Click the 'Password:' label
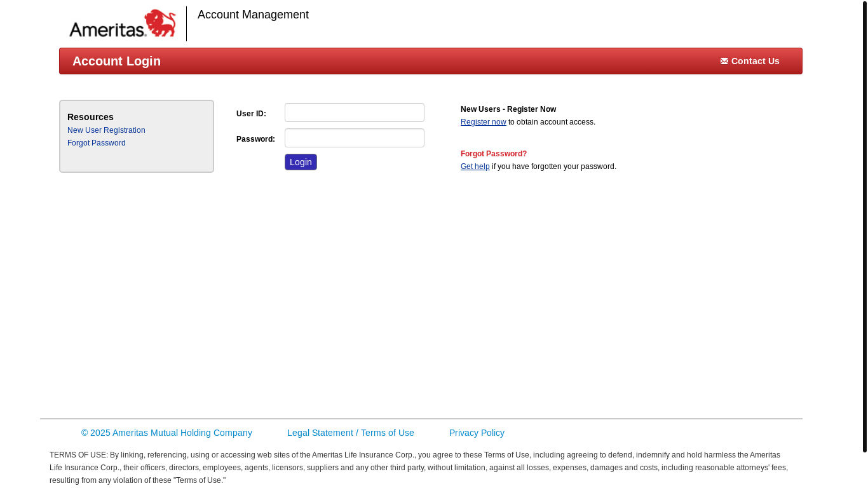 click(255, 139)
